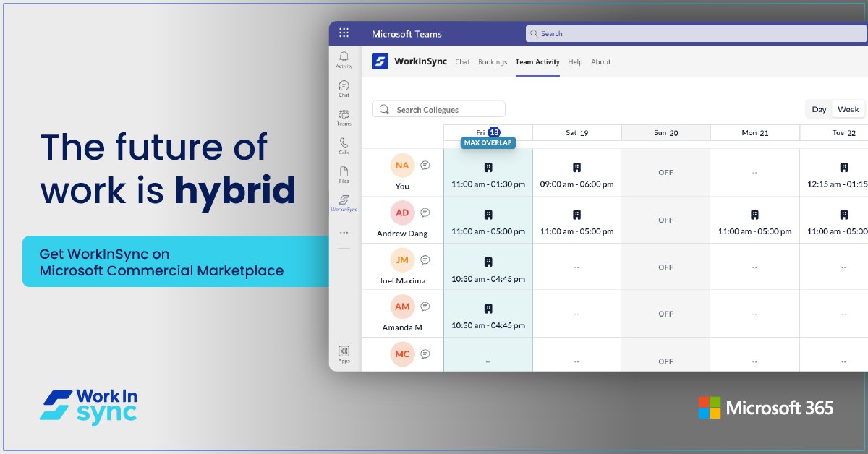Select the Mon 21 column header

coord(754,132)
